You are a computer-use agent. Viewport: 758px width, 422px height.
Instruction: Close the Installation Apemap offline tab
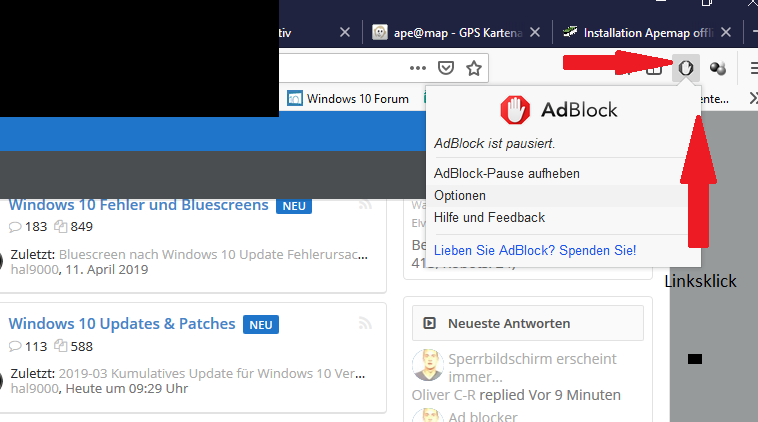pyautogui.click(x=726, y=32)
